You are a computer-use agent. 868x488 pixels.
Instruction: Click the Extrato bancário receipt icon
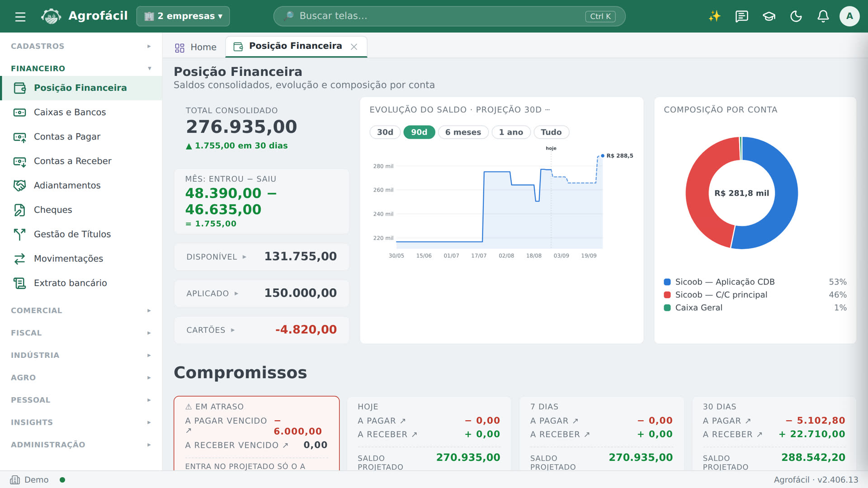pyautogui.click(x=19, y=283)
